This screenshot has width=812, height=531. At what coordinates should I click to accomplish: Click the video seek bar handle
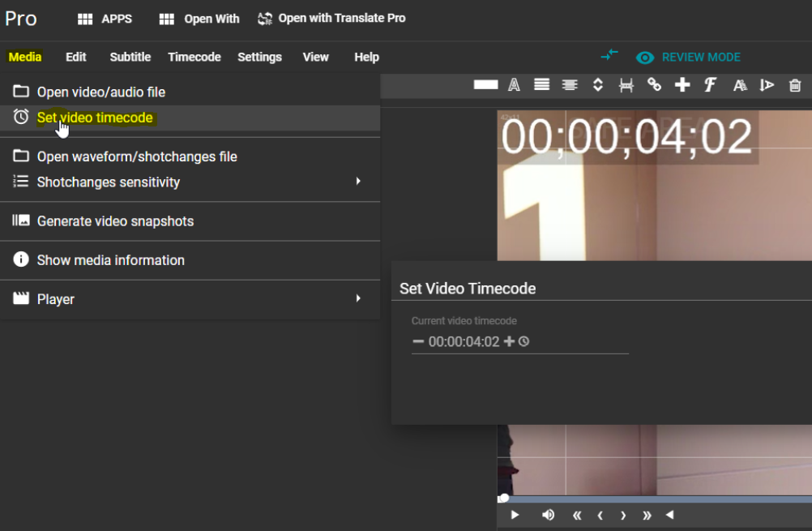504,498
